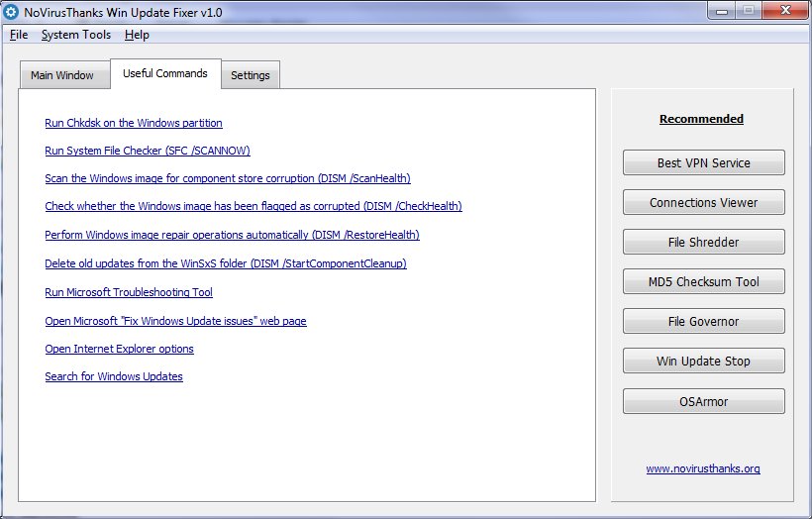The height and width of the screenshot is (519, 812).
Task: Run Microsoft Troubleshooting Tool link
Action: (129, 292)
